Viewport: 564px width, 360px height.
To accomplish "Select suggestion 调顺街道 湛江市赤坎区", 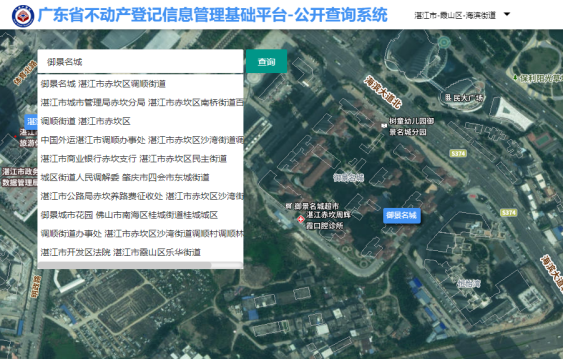I will pyautogui.click(x=140, y=121).
